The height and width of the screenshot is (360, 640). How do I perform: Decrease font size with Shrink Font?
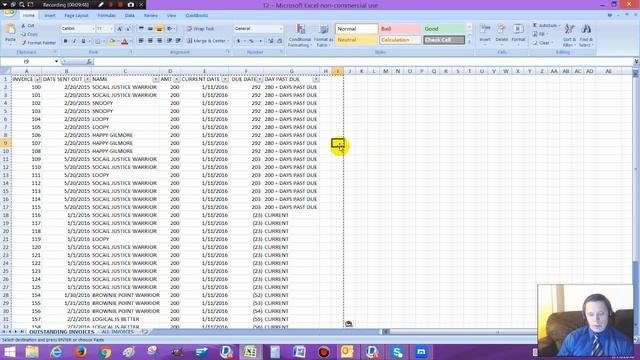click(x=128, y=29)
